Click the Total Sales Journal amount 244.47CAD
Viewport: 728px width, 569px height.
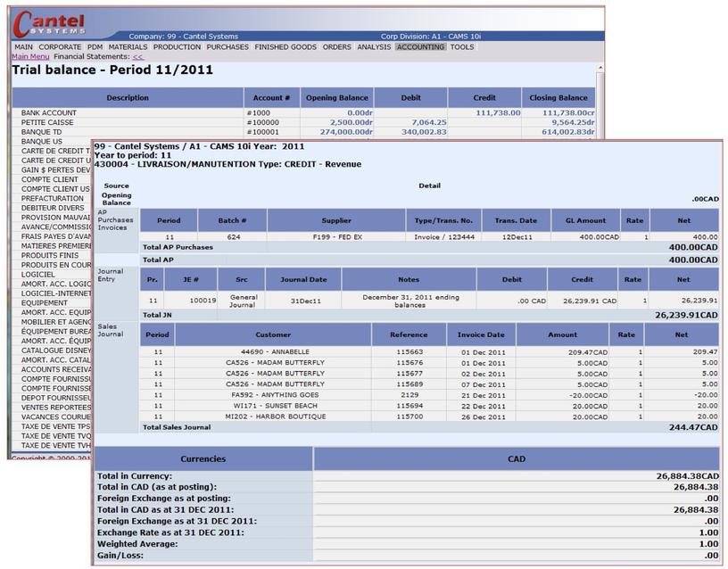click(693, 427)
